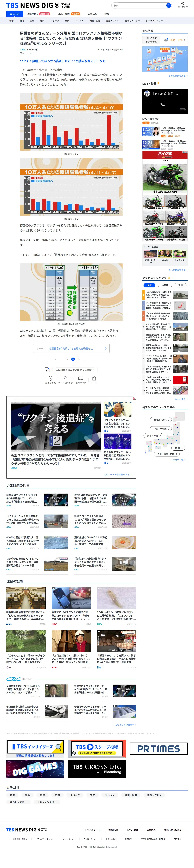Open the live video three-dot menu

tap(182, 94)
